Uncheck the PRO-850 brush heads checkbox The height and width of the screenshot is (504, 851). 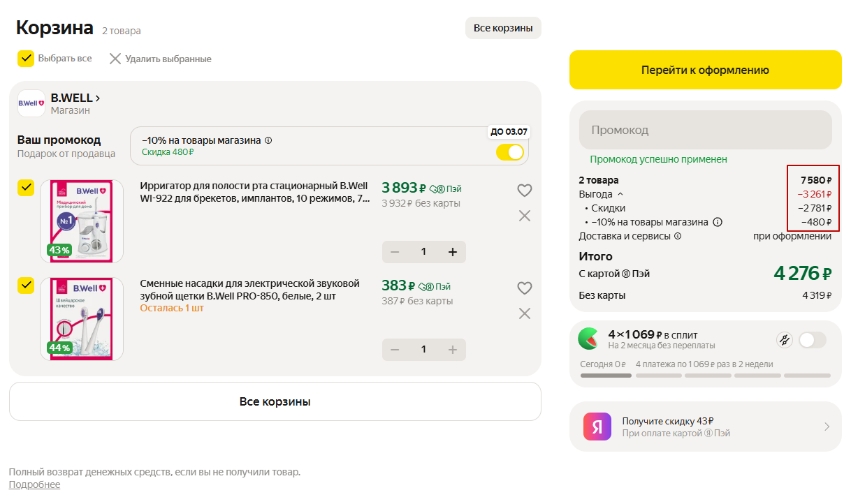pos(26,286)
